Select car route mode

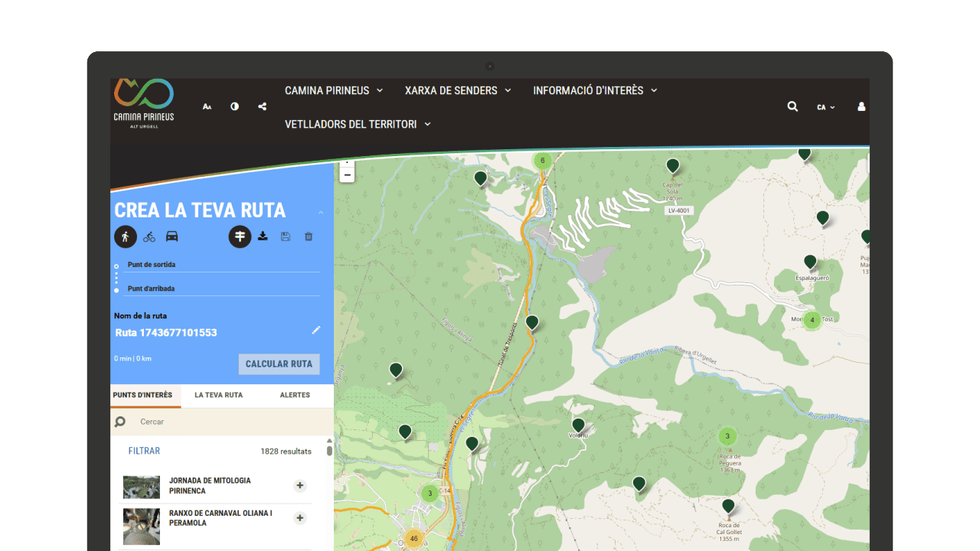(172, 236)
